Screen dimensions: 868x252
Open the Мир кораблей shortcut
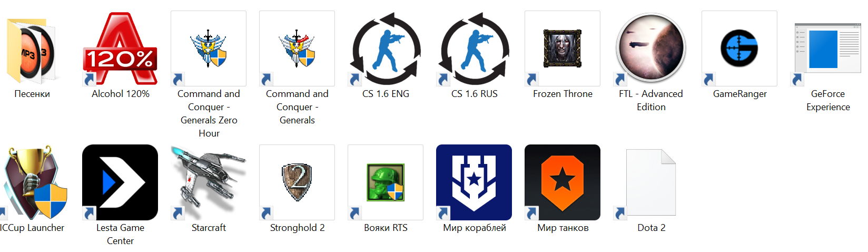(474, 182)
